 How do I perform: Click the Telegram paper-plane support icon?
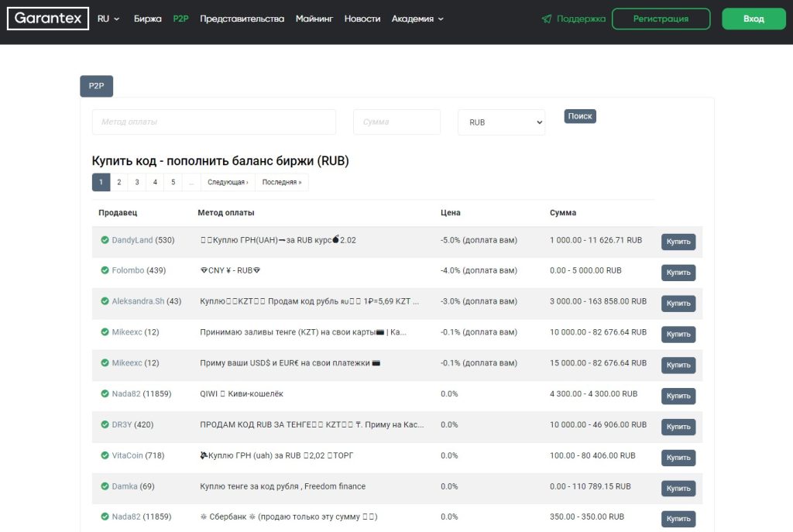coord(547,19)
